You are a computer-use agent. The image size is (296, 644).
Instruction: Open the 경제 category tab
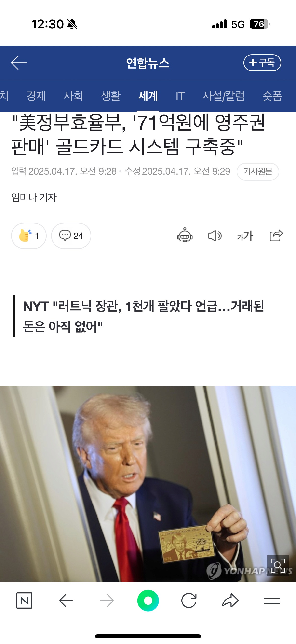tap(36, 96)
